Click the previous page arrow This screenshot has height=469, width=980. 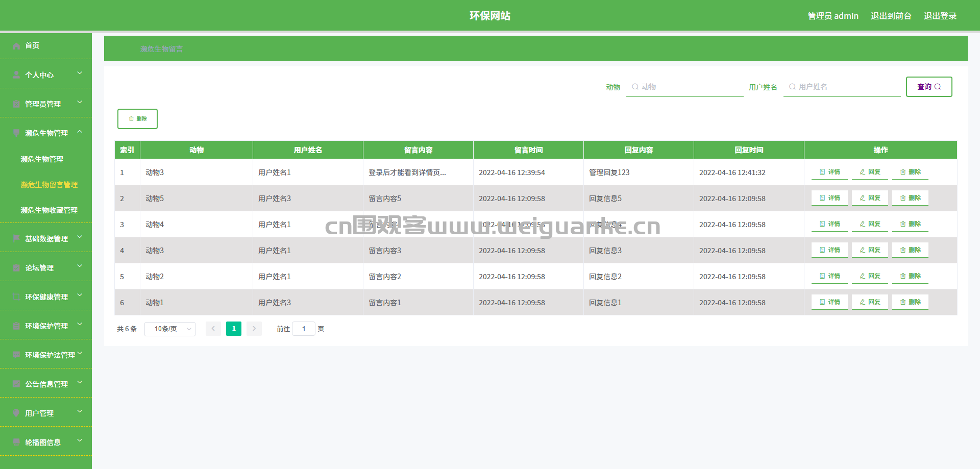[213, 329]
